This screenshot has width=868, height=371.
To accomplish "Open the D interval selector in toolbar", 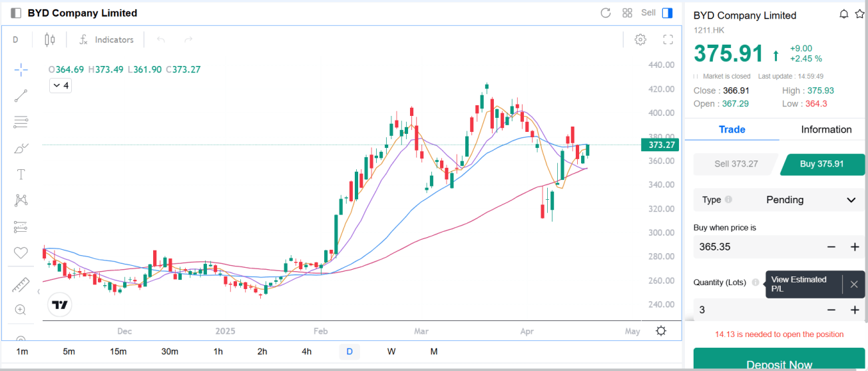I will pyautogui.click(x=15, y=40).
